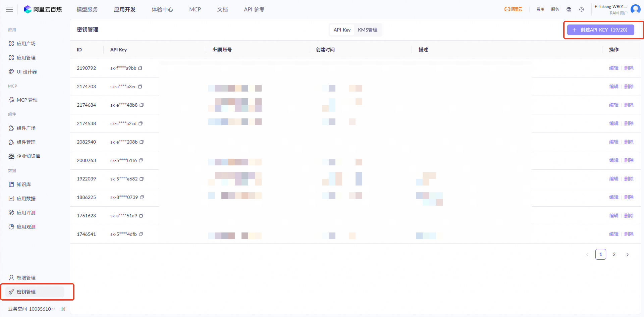Open the E-liukang-WB01 account menu
The height and width of the screenshot is (317, 644).
[x=611, y=9]
